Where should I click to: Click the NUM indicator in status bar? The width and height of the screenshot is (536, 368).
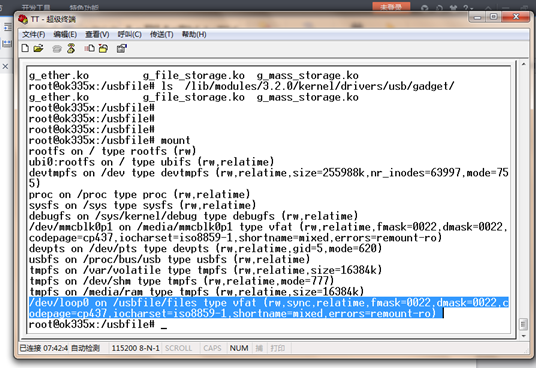(239, 348)
